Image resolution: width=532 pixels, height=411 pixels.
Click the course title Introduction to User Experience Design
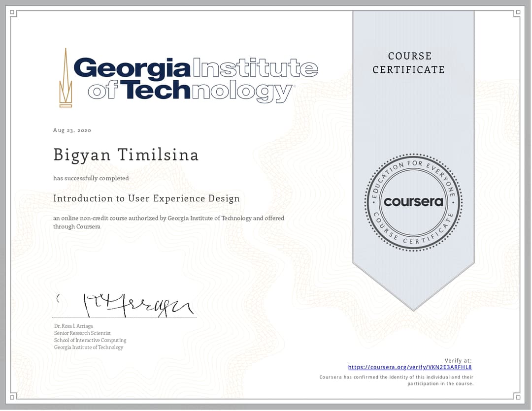146,198
